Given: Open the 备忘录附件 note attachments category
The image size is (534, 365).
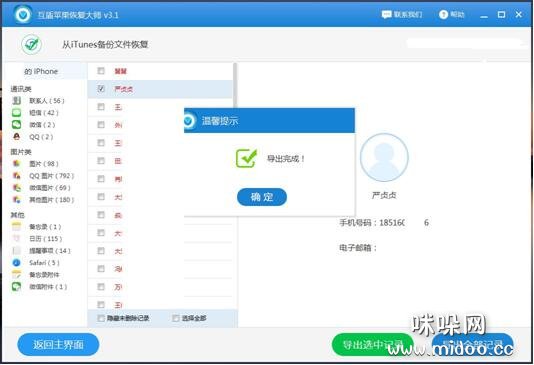Looking at the screenshot, I should [x=36, y=274].
